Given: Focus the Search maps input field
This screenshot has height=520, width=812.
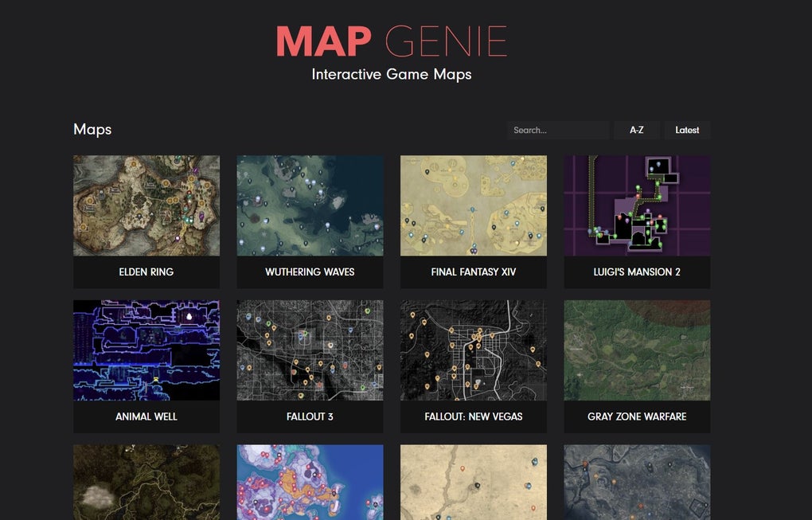Looking at the screenshot, I should [558, 130].
